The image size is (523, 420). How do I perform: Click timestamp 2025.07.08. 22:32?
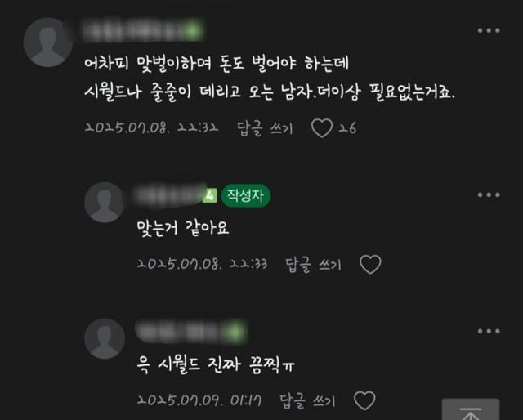151,128
